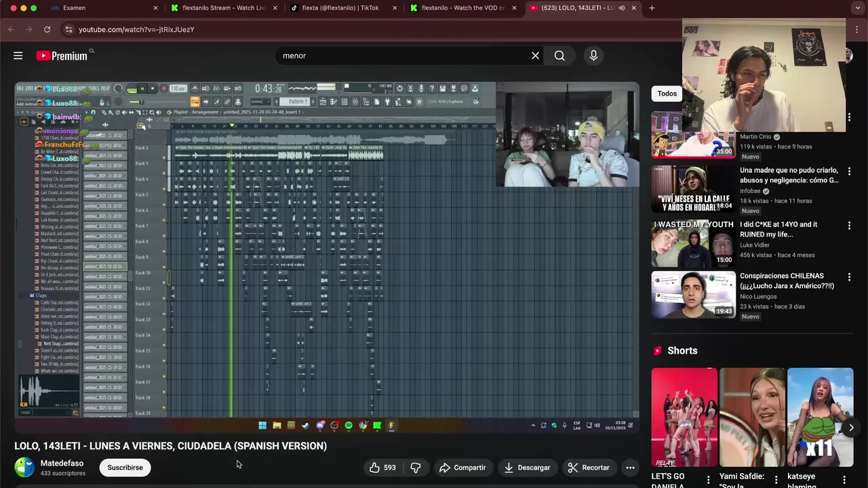
Task: Click the Chrome icon on video taskbar
Action: tap(363, 426)
